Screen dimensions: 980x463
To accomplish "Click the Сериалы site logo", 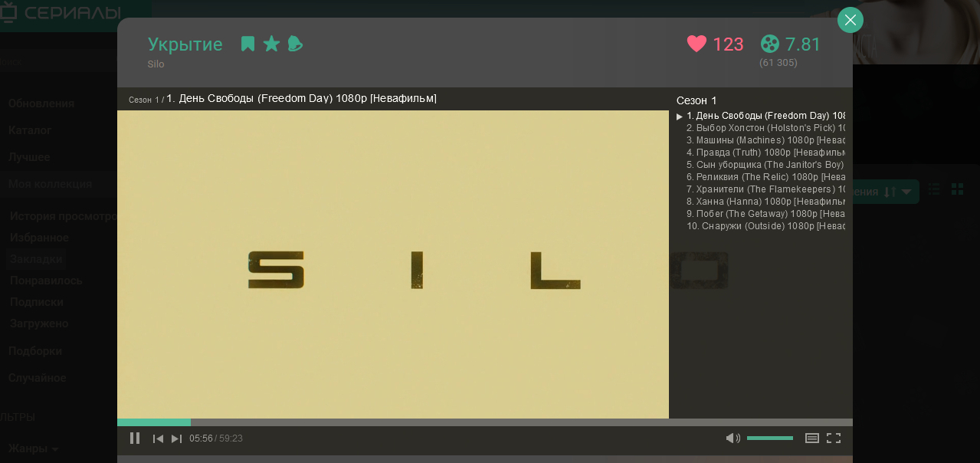I will click(61, 13).
